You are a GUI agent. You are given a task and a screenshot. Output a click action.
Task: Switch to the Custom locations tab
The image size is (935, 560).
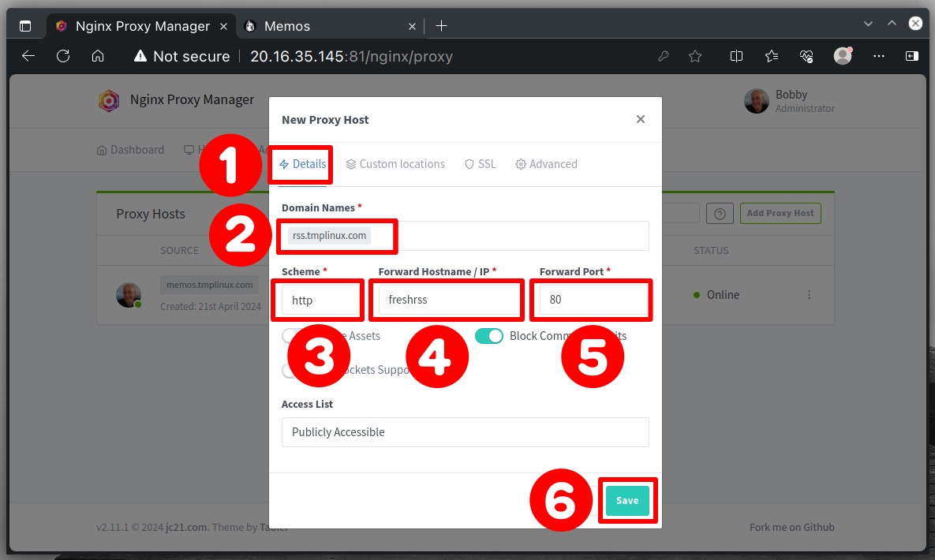(395, 164)
